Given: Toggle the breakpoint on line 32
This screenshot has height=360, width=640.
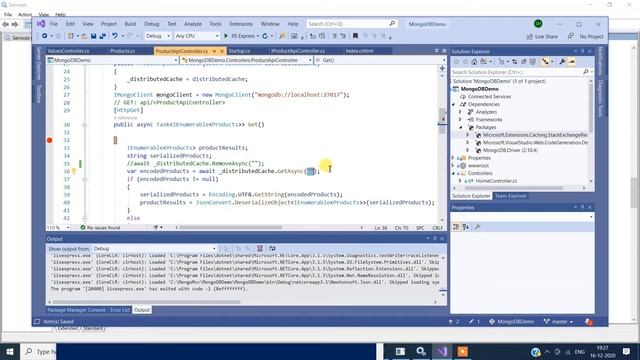Looking at the screenshot, I should click(x=49, y=140).
